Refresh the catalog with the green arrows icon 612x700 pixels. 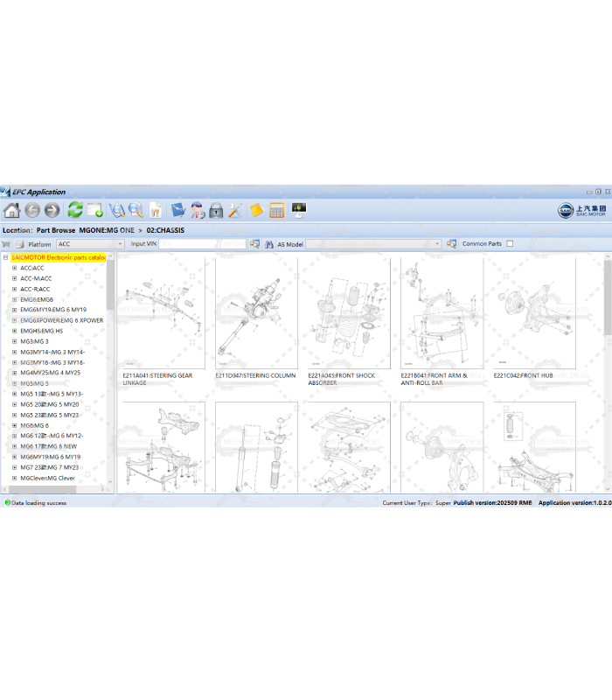click(75, 210)
